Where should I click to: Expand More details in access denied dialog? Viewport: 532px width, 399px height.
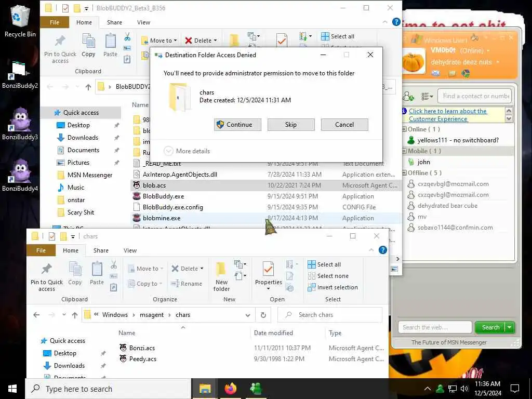click(x=187, y=151)
